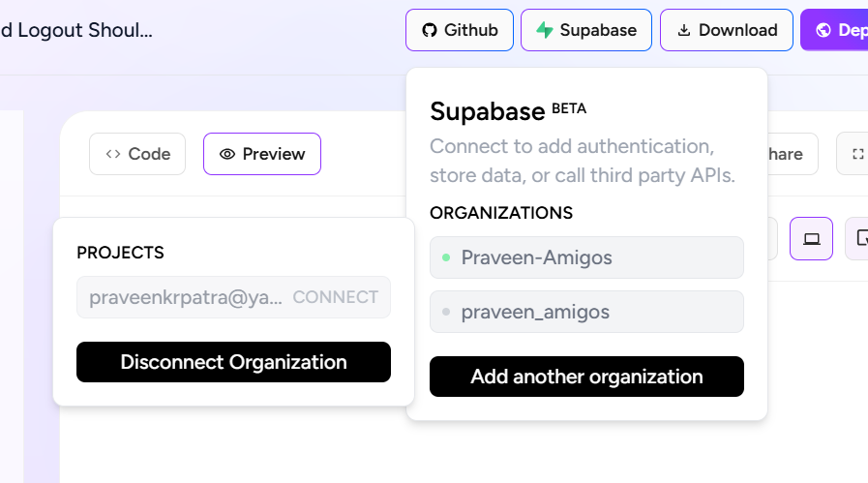Click the Github octocat icon
The height and width of the screenshot is (483, 868).
[430, 30]
